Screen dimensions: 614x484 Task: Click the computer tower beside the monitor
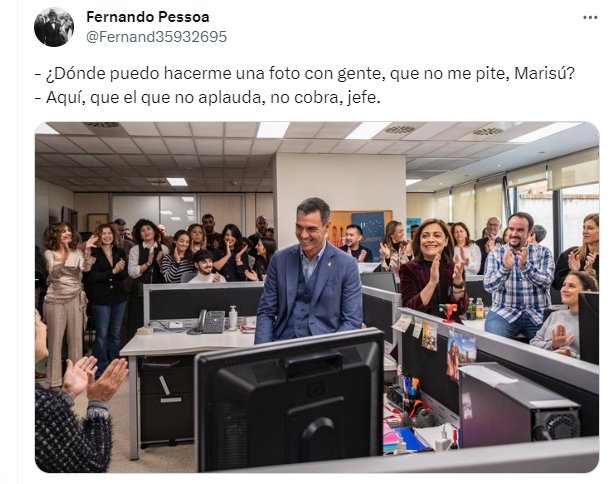518,405
